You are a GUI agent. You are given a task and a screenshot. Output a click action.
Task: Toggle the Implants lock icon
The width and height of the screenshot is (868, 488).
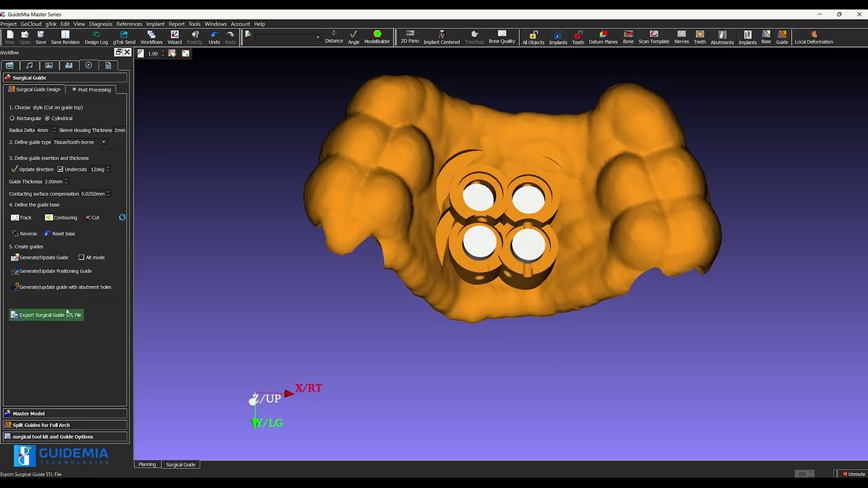[x=558, y=37]
